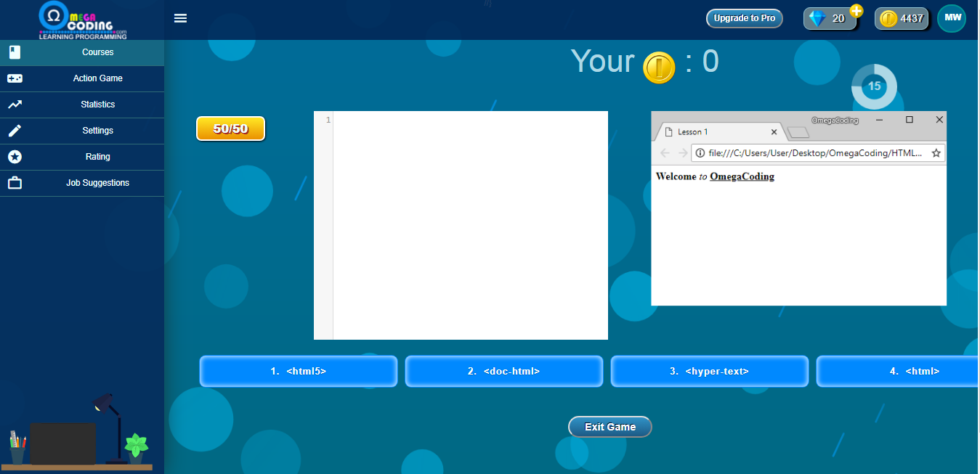Click the 20 gems count
Viewport: 980px width, 474px height.
tap(838, 19)
